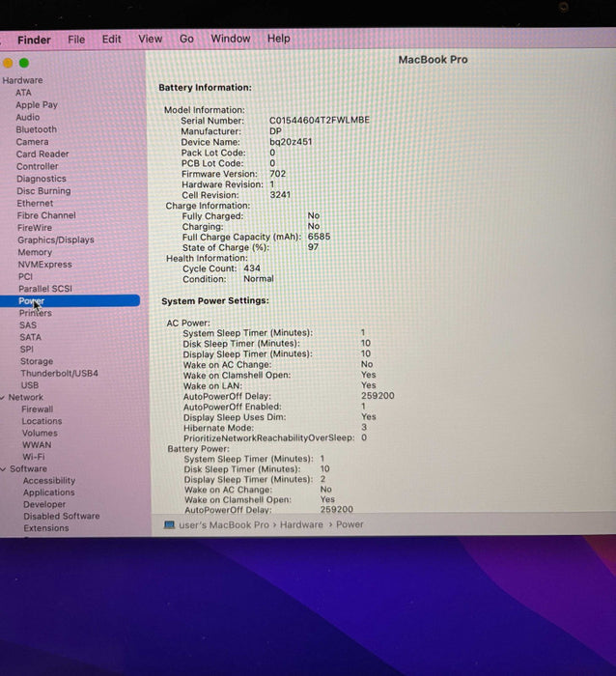Screen dimensions: 616x676
Task: Select the highlighted Power sidebar item
Action: [70, 301]
